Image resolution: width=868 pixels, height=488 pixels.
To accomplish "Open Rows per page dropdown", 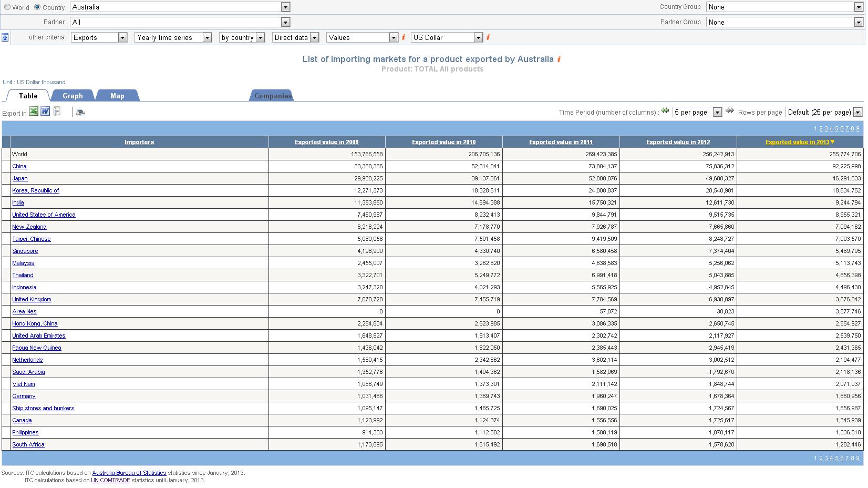I will click(x=824, y=112).
